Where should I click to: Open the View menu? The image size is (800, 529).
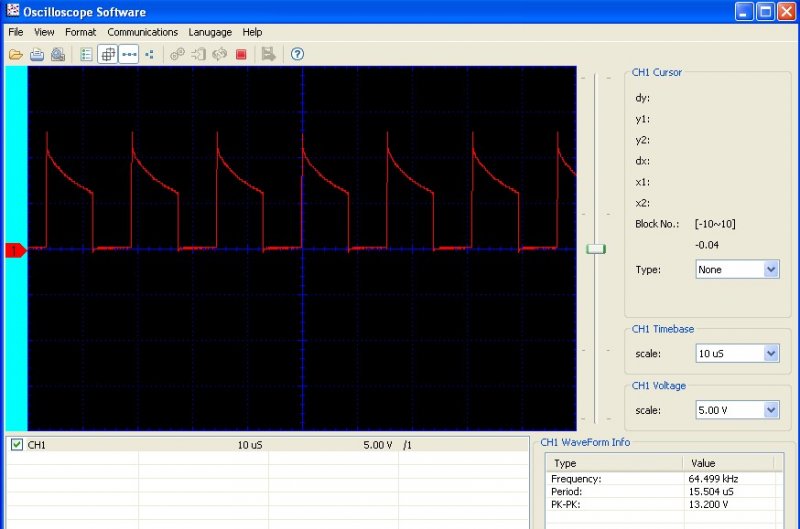[x=44, y=32]
